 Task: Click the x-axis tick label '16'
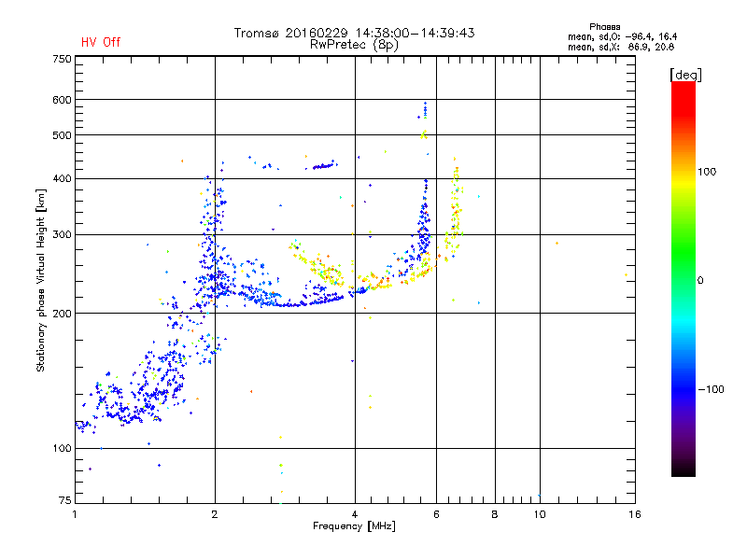coord(635,514)
